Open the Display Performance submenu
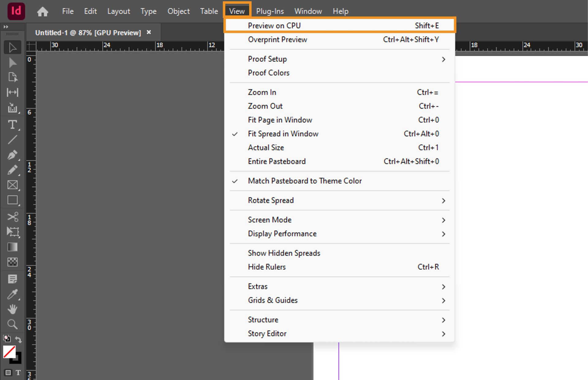588x380 pixels. click(282, 234)
